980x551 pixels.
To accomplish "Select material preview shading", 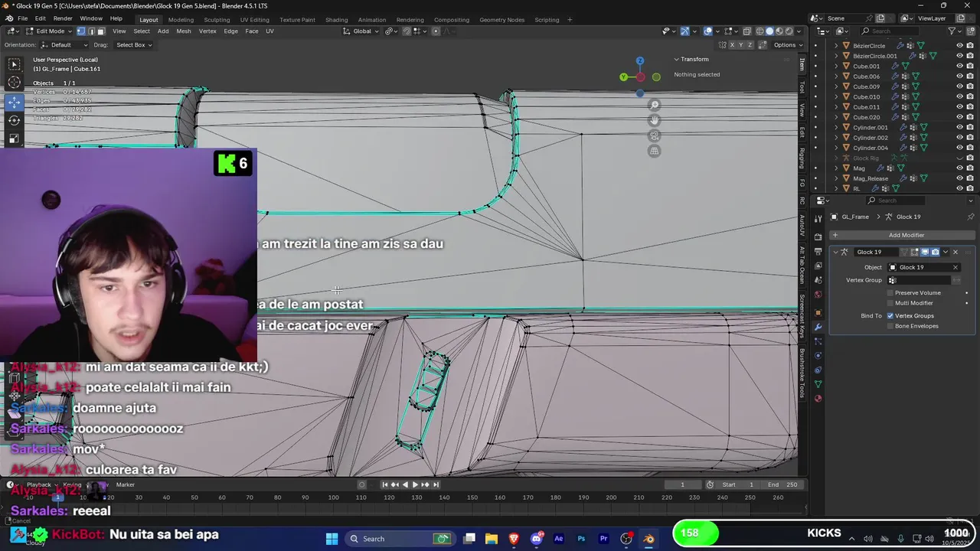I will coord(779,31).
